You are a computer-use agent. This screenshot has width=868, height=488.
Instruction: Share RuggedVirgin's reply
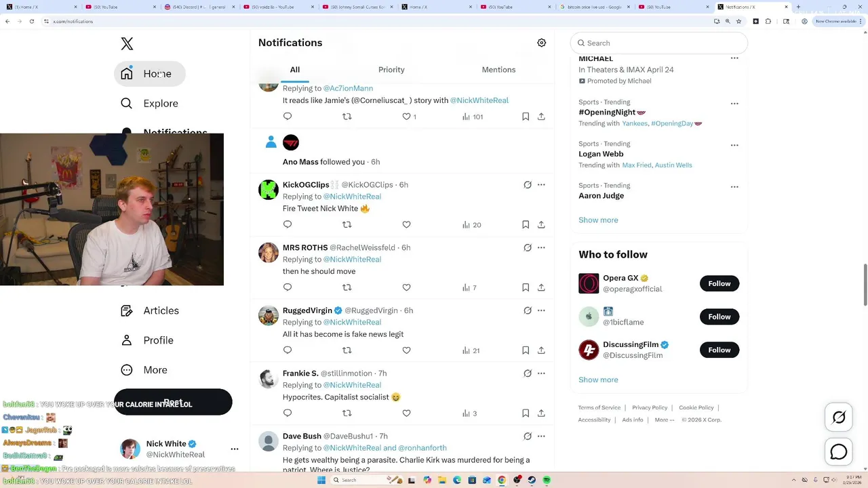pyautogui.click(x=541, y=350)
